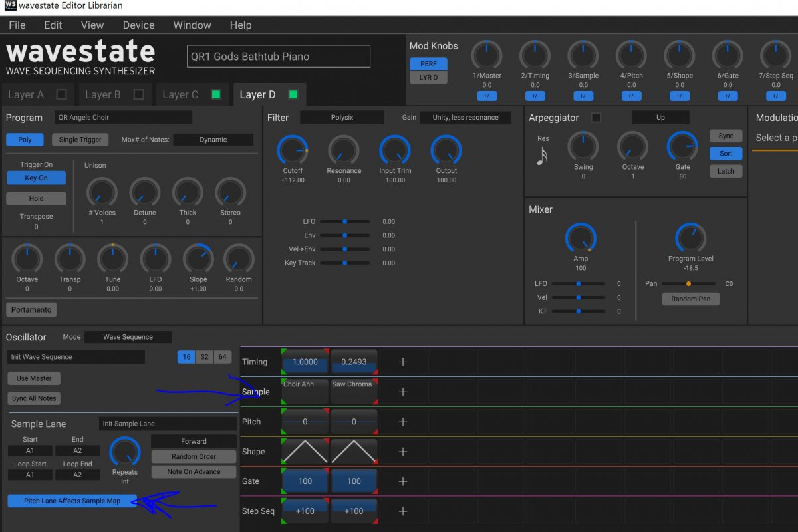The image size is (798, 532).
Task: Enable the Layer B checkbox
Action: tap(138, 94)
